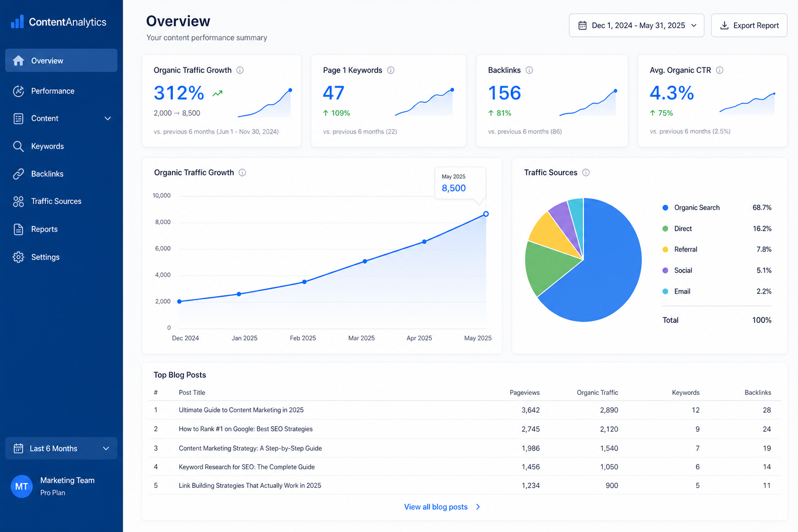Click Content Marketing Strategy: A Step-by-Step Guide row
The width and height of the screenshot is (798, 532).
(x=464, y=448)
